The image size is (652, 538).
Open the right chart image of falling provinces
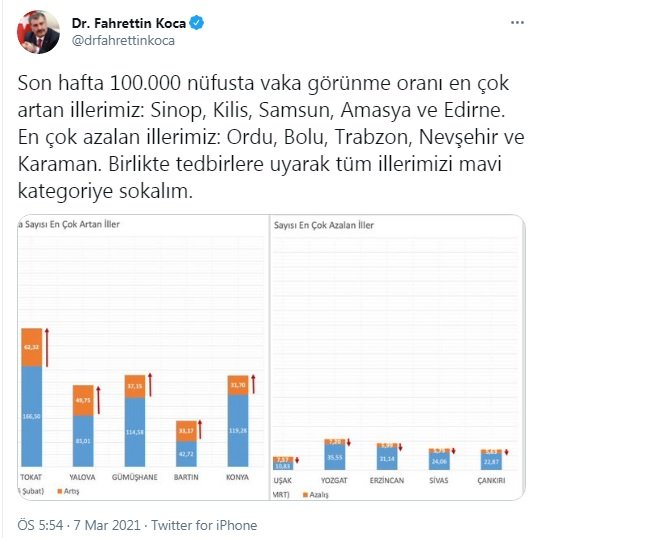tap(398, 358)
